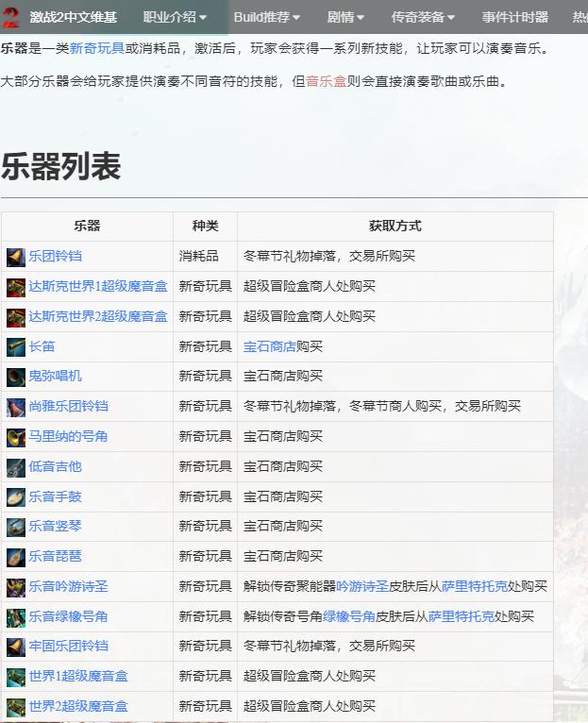588x723 pixels.
Task: Open the 乐音手鼓 page link
Action: [55, 496]
